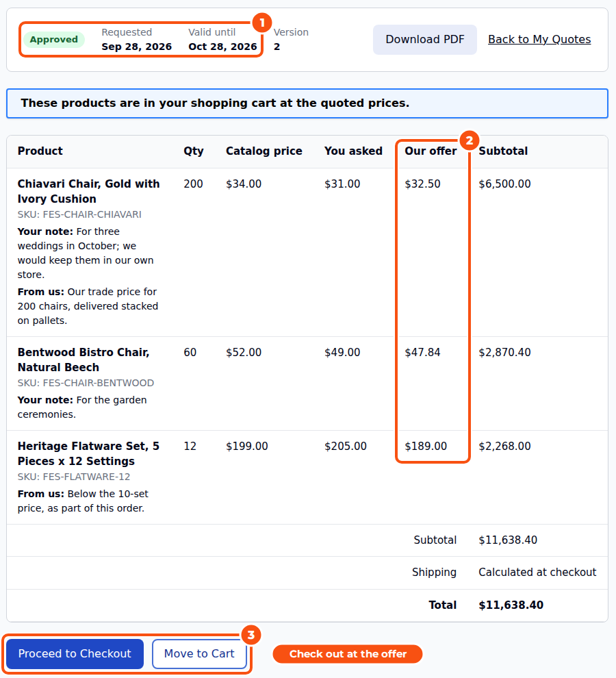Click the requested date Sep 28, 2026
616x678 pixels.
[x=137, y=47]
